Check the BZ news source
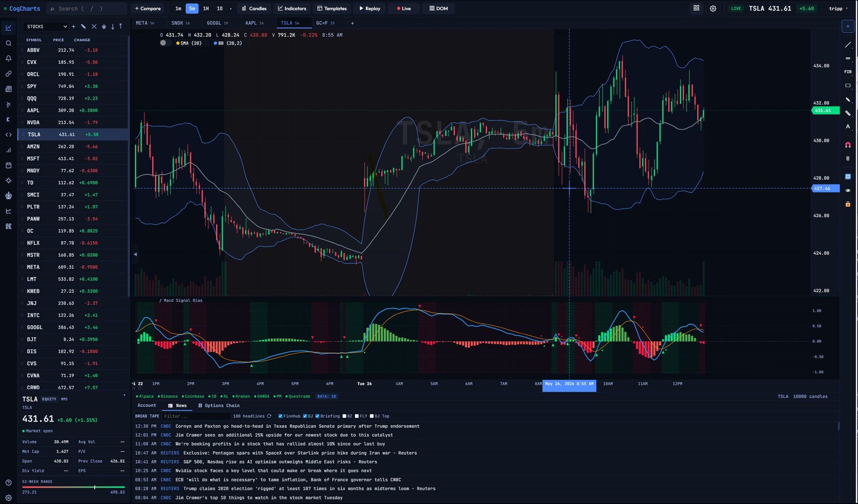 (344, 416)
